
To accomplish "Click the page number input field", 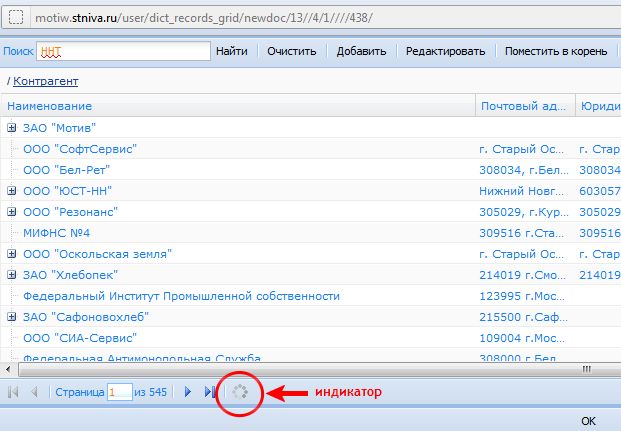I will 120,393.
